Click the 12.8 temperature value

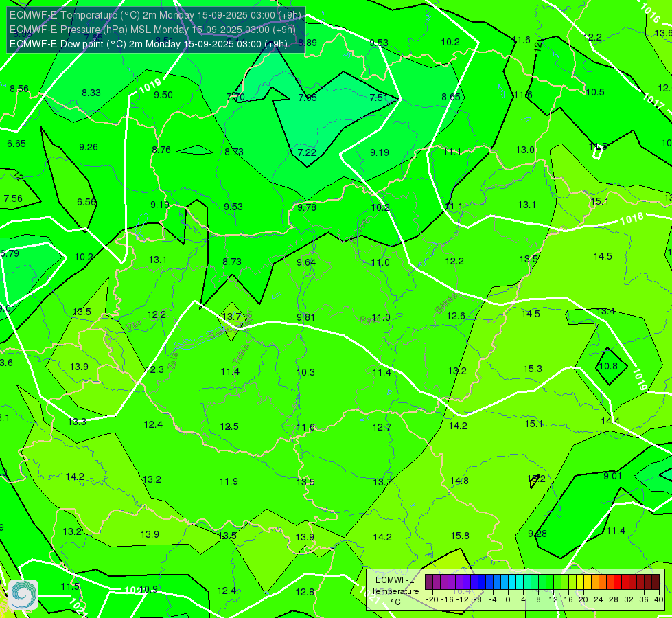tap(305, 593)
